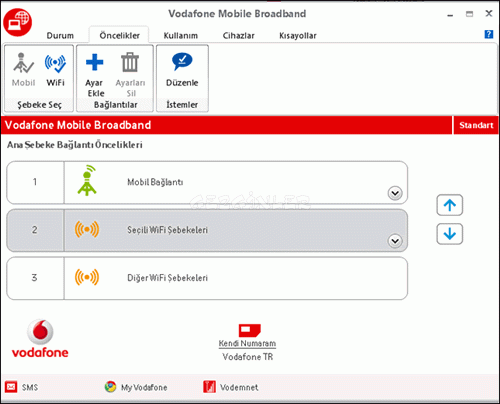Open the Kısayollar tab

(298, 36)
